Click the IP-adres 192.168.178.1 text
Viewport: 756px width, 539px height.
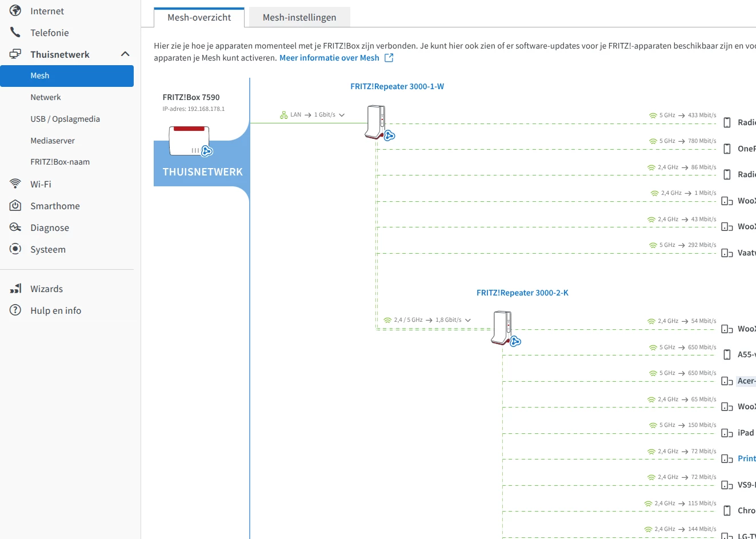point(194,109)
